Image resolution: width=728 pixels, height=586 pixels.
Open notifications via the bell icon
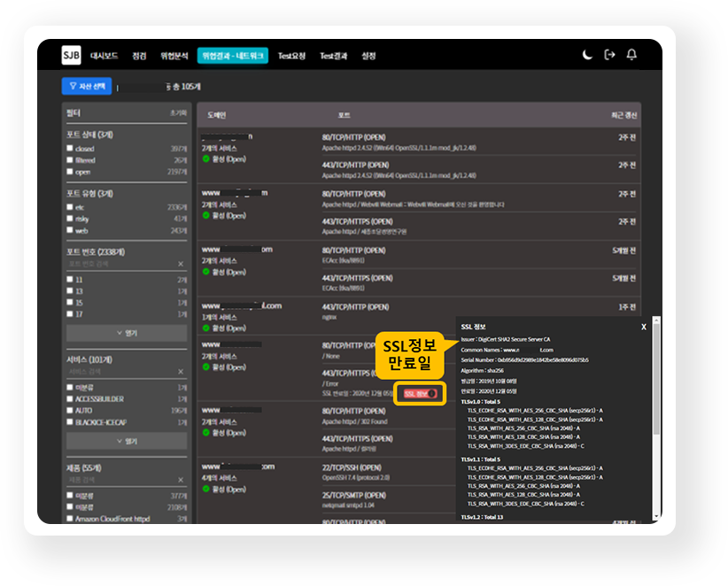point(631,55)
